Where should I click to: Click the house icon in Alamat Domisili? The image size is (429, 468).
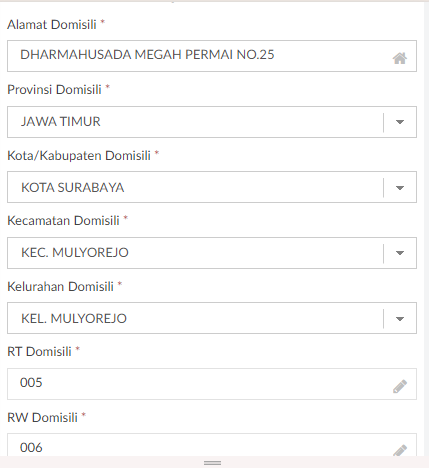(399, 58)
